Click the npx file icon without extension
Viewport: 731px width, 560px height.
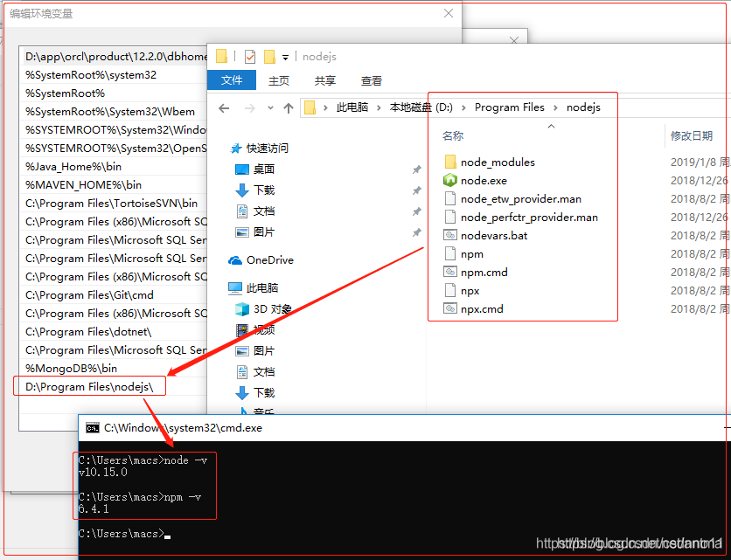[x=450, y=290]
